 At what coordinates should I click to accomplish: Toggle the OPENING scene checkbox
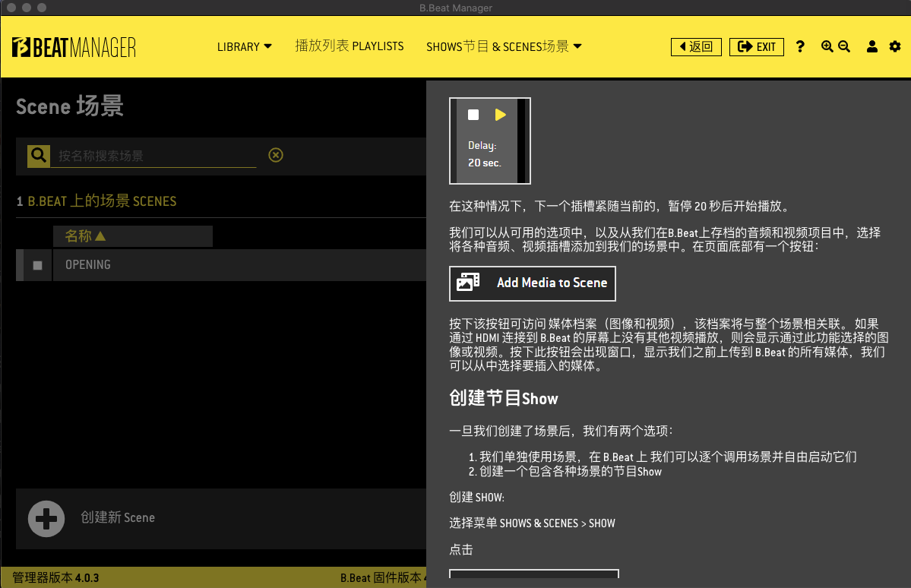point(38,266)
